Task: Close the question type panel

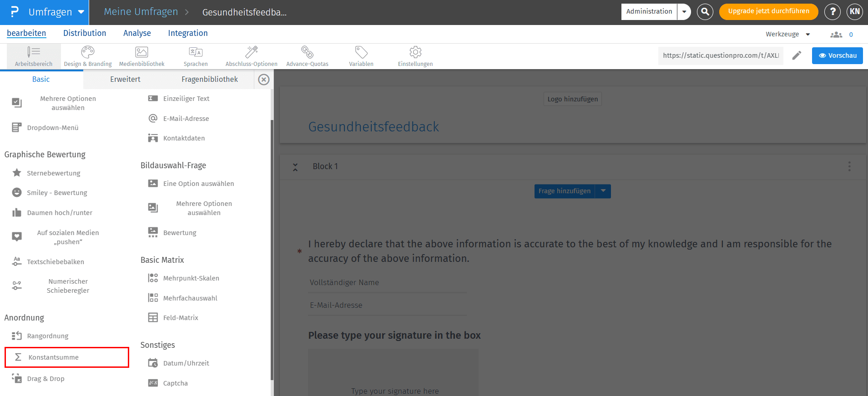Action: [264, 80]
